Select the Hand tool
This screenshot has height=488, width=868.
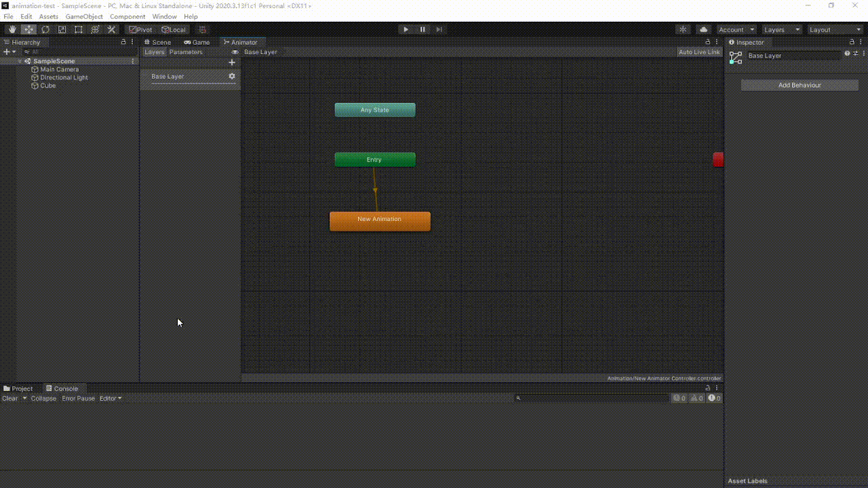coord(12,29)
